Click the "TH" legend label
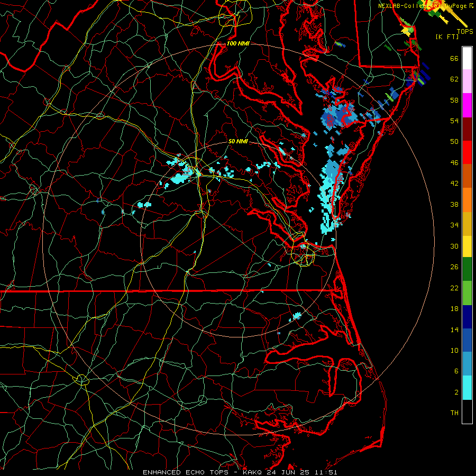 (x=454, y=413)
